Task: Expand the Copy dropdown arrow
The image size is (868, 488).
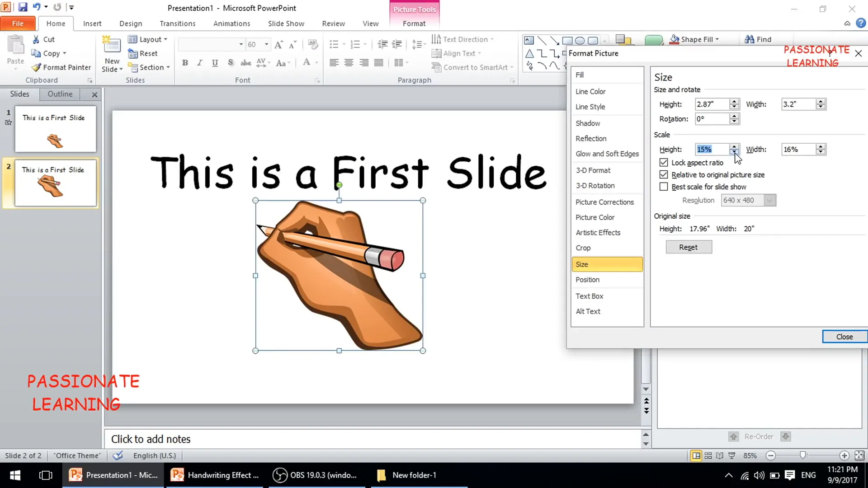Action: tap(65, 53)
